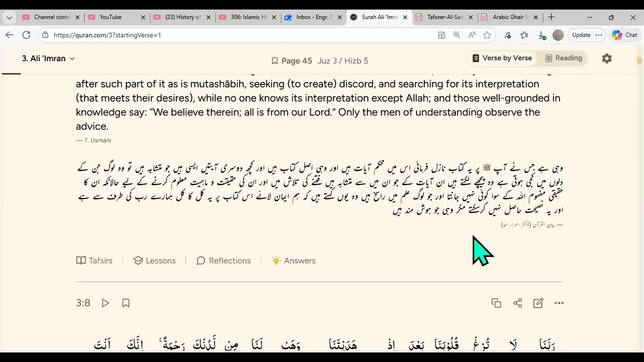Click the browser Update button
The image size is (644, 362).
point(581,35)
